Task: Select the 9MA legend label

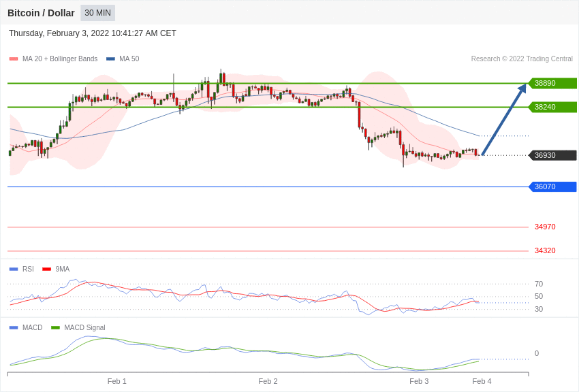Action: pos(63,269)
